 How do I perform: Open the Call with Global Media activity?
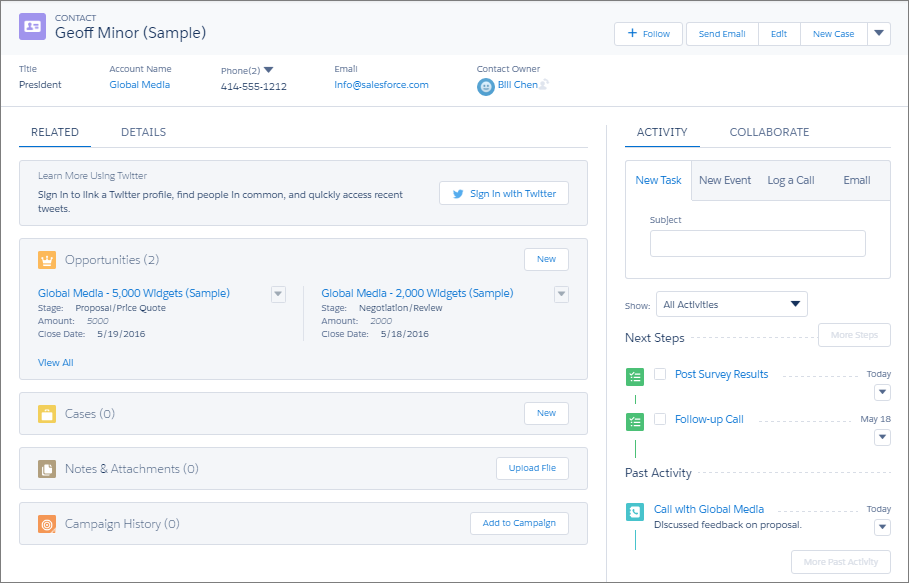(x=709, y=509)
